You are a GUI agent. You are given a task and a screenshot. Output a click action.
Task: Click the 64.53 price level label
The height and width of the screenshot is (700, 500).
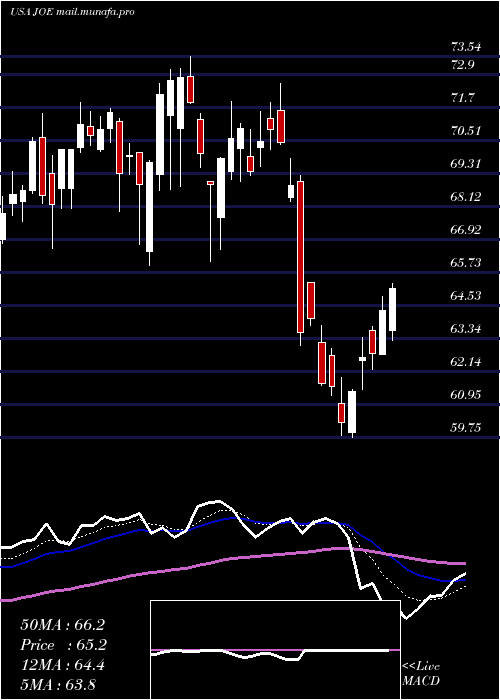pyautogui.click(x=466, y=296)
